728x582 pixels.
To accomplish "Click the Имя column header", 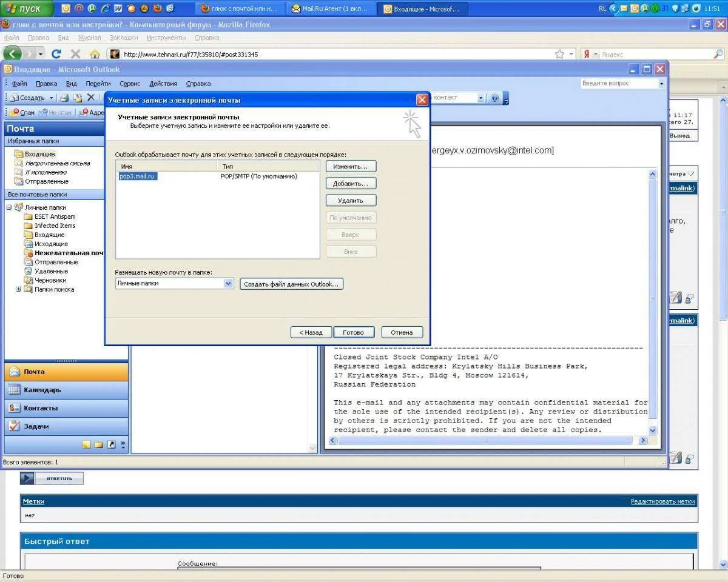I will tap(166, 166).
